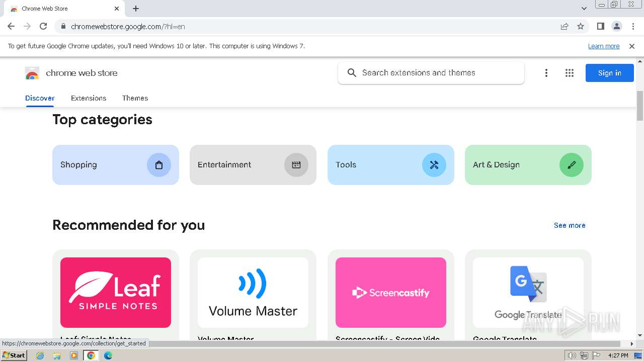Open Chrome three-dot menu

[x=633, y=26]
